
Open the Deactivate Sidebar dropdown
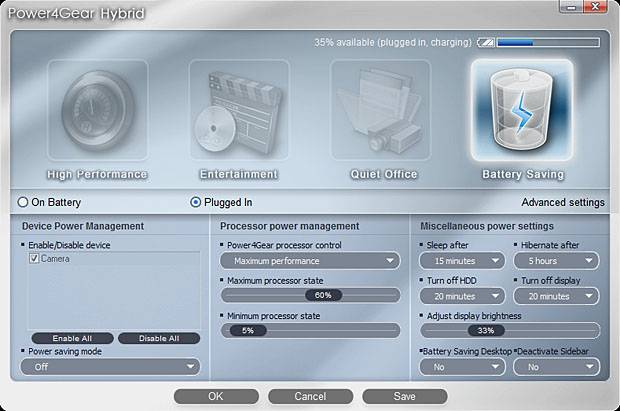(x=556, y=367)
